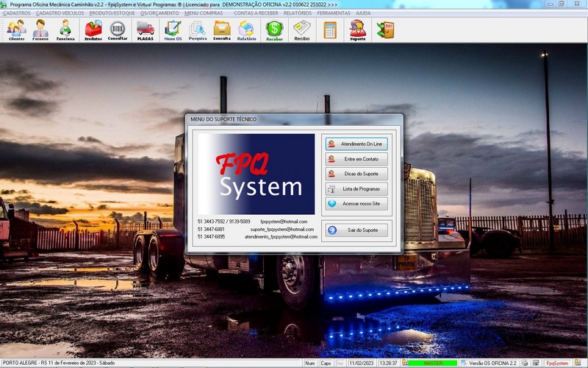The width and height of the screenshot is (588, 368).
Task: Click the Caps indicator in status bar
Action: 326,363
